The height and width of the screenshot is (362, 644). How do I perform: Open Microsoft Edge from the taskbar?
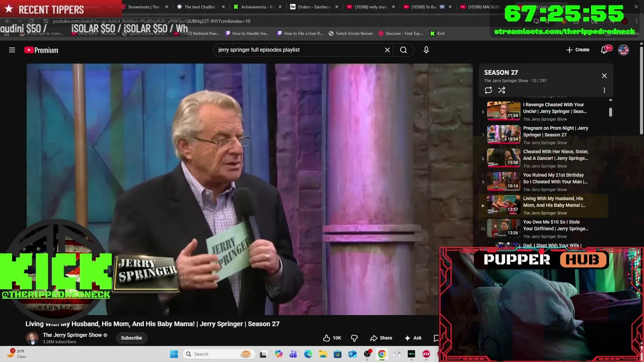click(x=308, y=354)
